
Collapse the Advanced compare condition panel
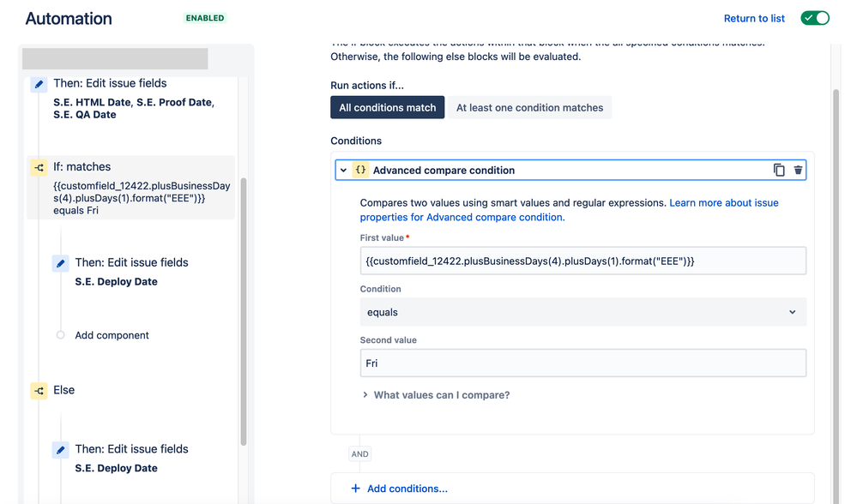pyautogui.click(x=343, y=171)
